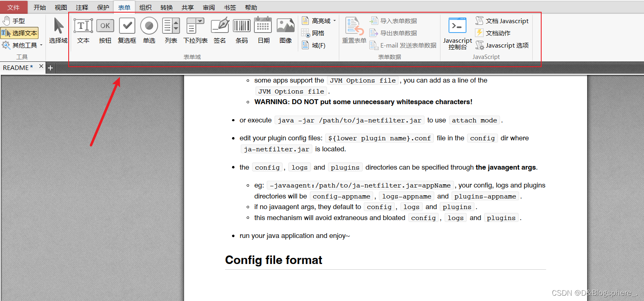Click 'java -jar /path/to/ja-netfilter.jar' code
The height and width of the screenshot is (301, 644).
tap(349, 120)
